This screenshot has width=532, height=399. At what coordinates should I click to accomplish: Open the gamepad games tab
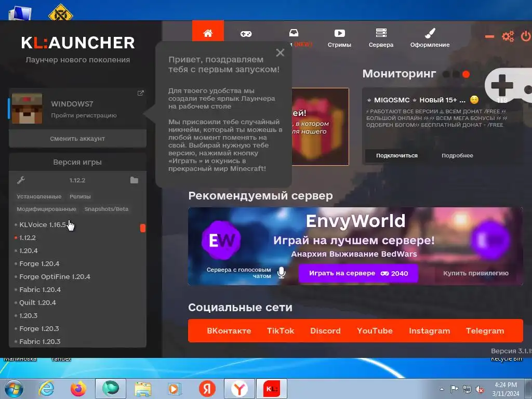click(246, 34)
